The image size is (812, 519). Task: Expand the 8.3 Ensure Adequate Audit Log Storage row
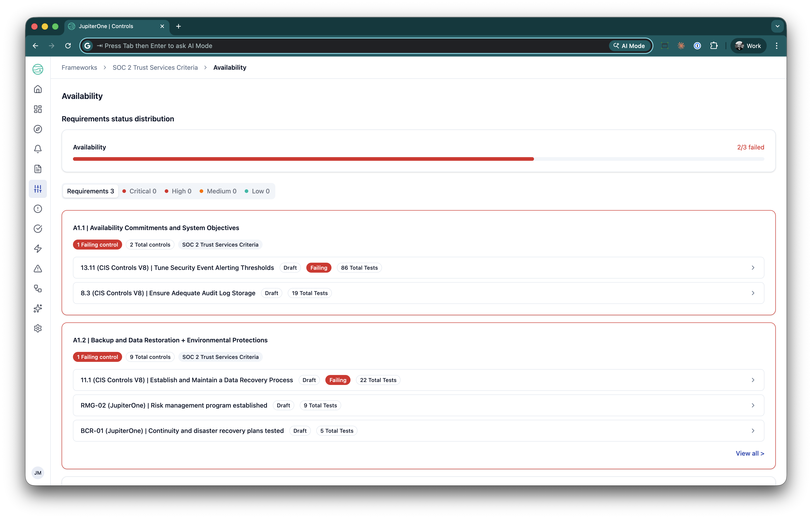tap(418, 293)
